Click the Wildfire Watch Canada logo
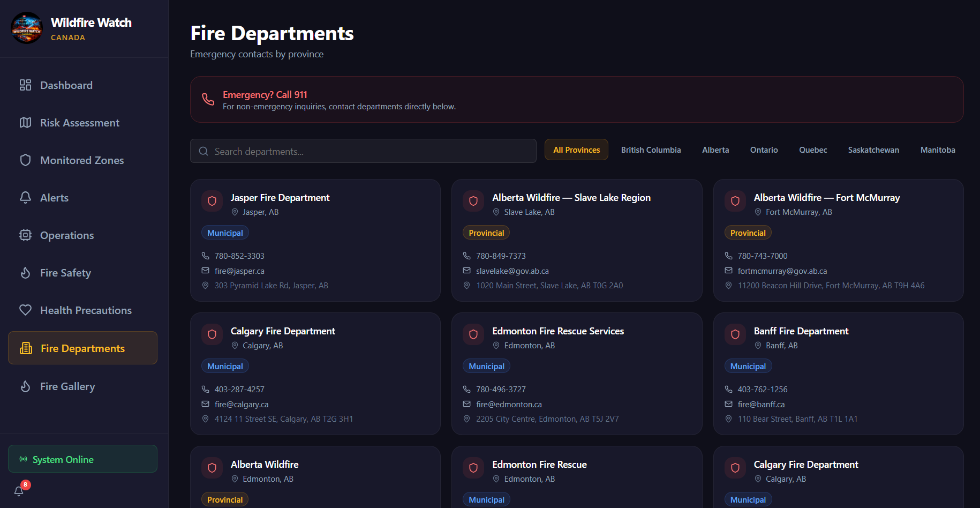This screenshot has height=508, width=980. coord(26,28)
